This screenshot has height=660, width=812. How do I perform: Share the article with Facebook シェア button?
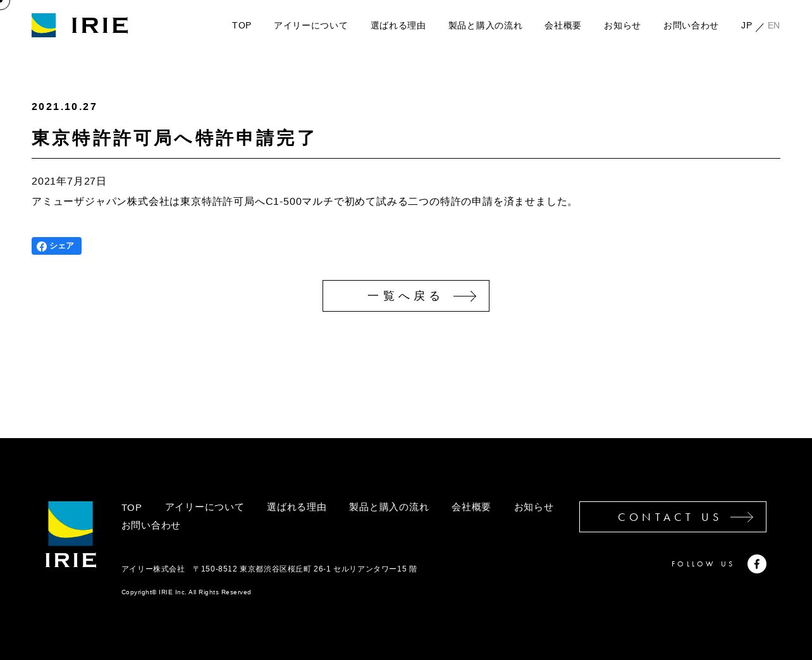tap(56, 246)
